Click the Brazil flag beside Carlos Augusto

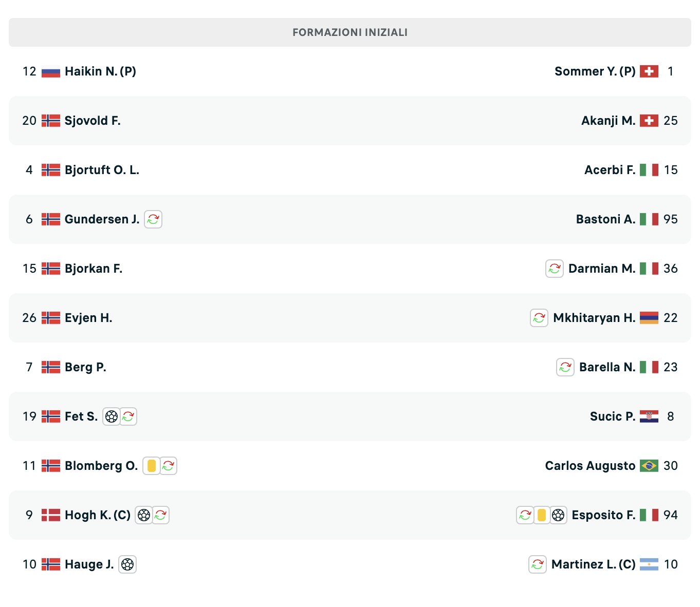pos(649,466)
